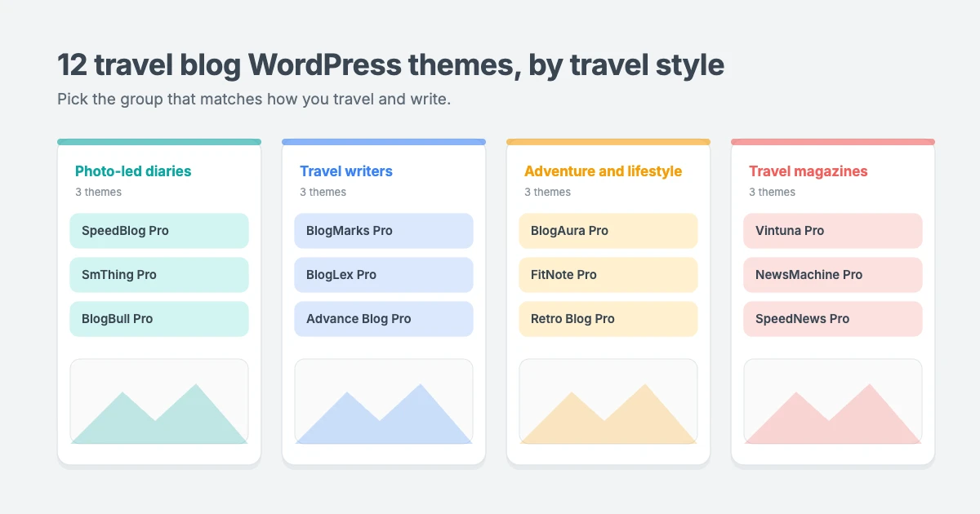The width and height of the screenshot is (980, 514).
Task: Click the 'Pick the group that matches' subtitle
Action: click(254, 100)
